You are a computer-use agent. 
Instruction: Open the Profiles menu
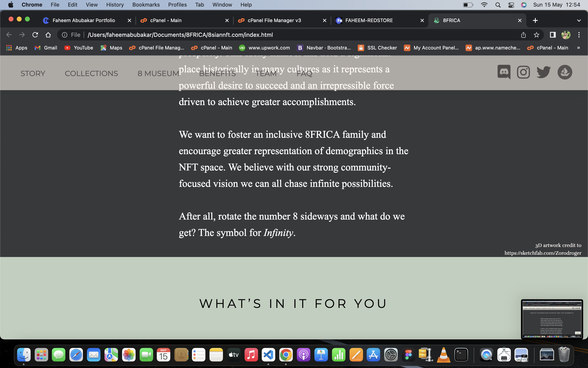[177, 5]
